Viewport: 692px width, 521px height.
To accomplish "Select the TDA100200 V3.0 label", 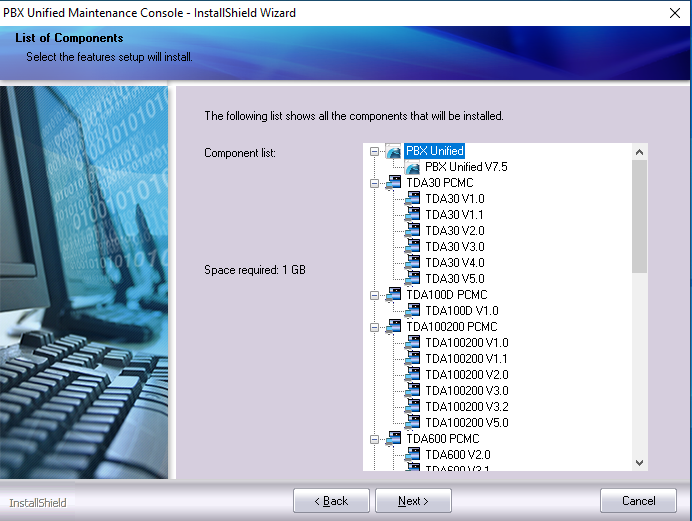I will [466, 391].
